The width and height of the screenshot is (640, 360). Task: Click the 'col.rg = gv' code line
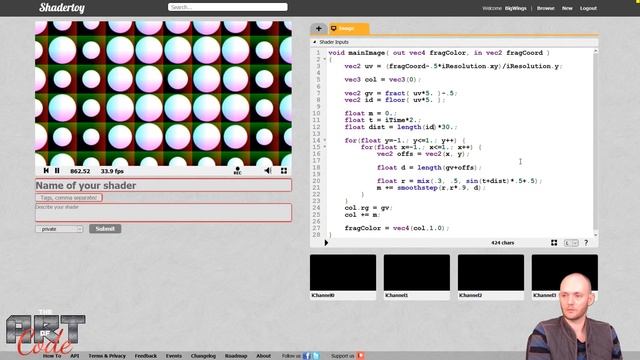point(368,208)
